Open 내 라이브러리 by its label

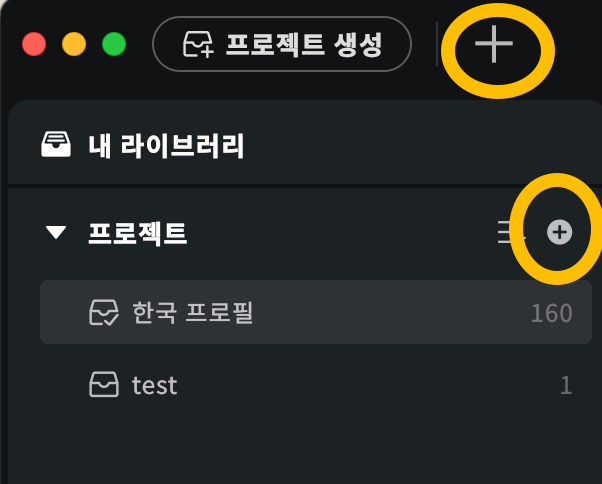point(166,145)
